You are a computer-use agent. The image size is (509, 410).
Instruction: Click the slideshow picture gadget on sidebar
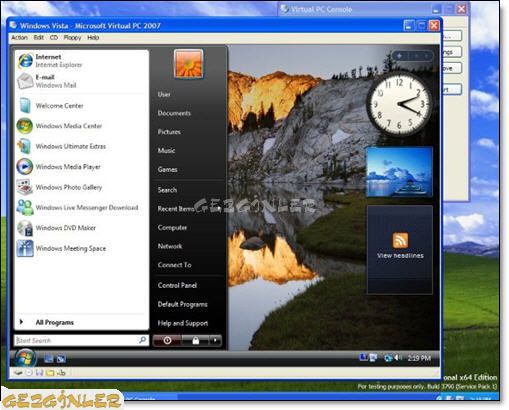click(400, 172)
